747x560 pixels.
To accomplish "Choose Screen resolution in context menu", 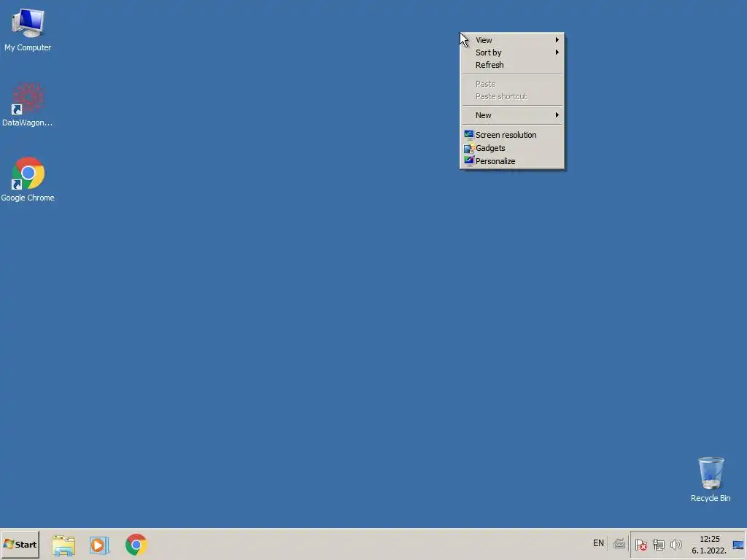I will [512, 135].
